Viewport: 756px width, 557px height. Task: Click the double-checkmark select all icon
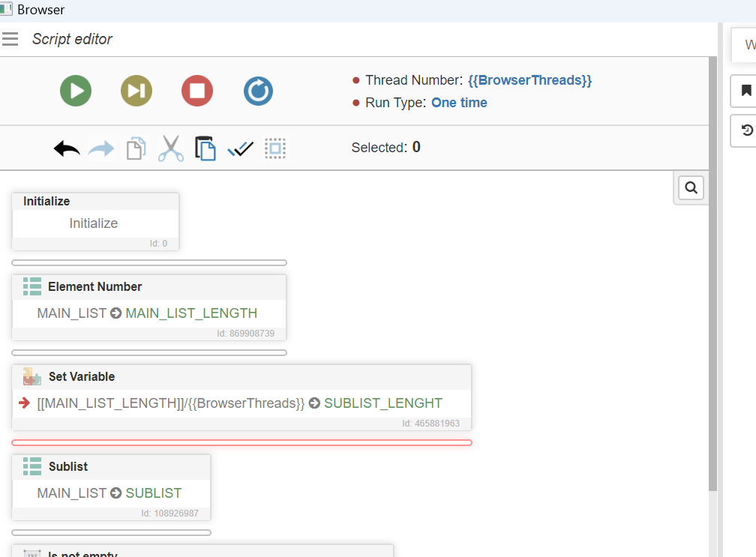coord(240,148)
